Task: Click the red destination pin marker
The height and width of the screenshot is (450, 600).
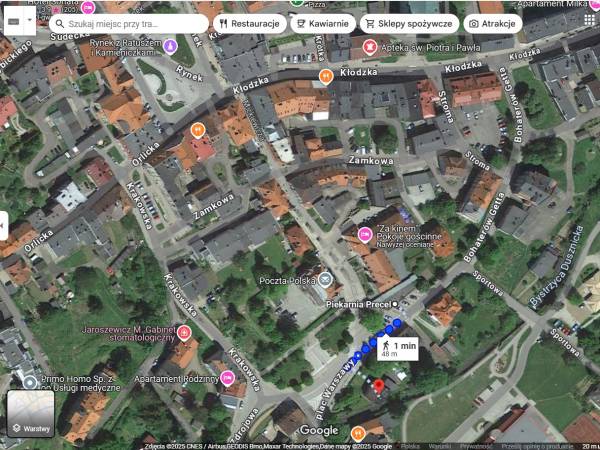Action: click(377, 386)
